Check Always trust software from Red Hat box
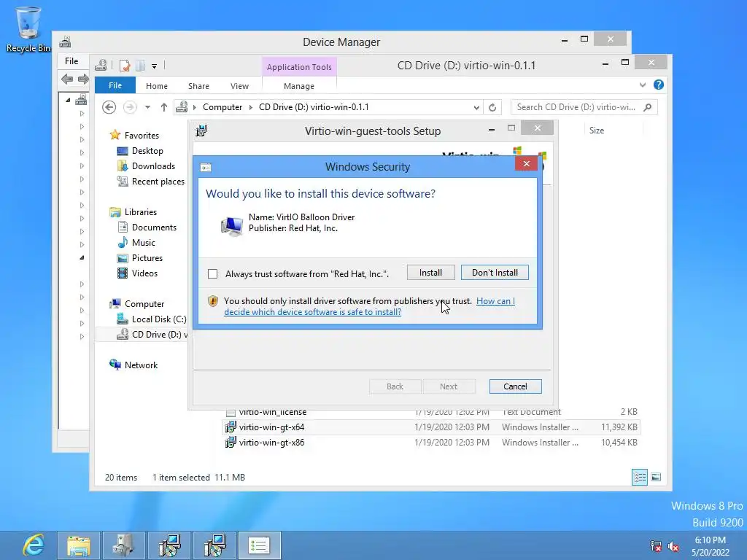This screenshot has width=747, height=560. [212, 274]
